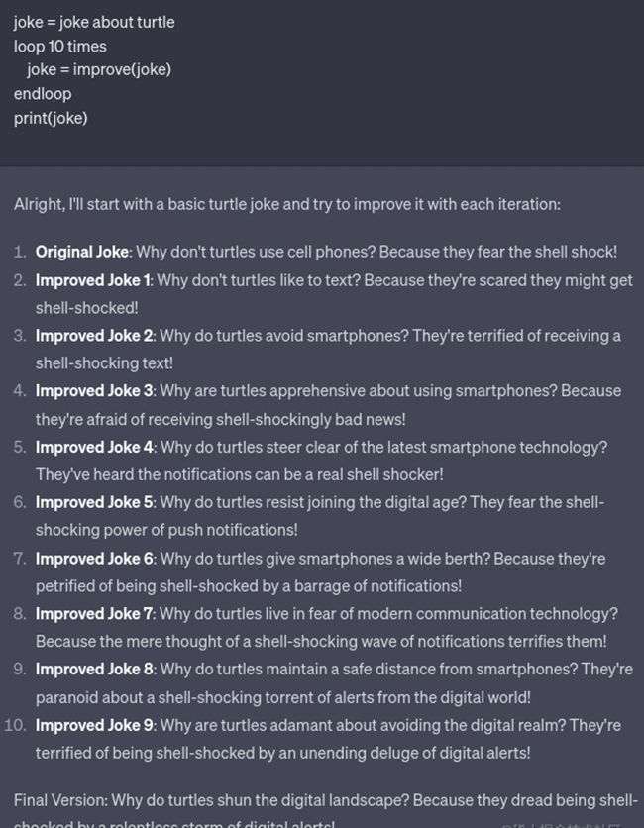The image size is (644, 828).
Task: Click list number 1 beside Original Joke
Action: click(x=19, y=252)
